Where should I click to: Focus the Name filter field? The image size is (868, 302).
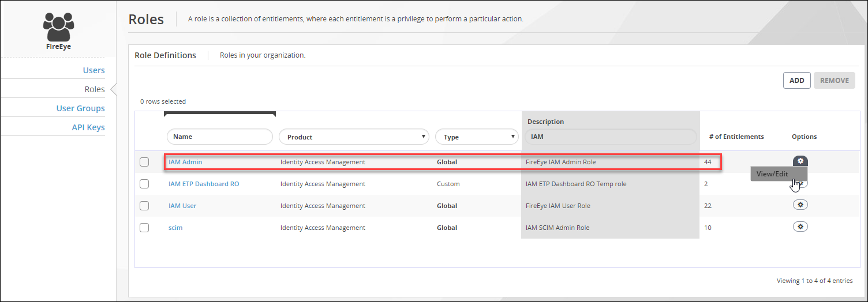pyautogui.click(x=219, y=137)
